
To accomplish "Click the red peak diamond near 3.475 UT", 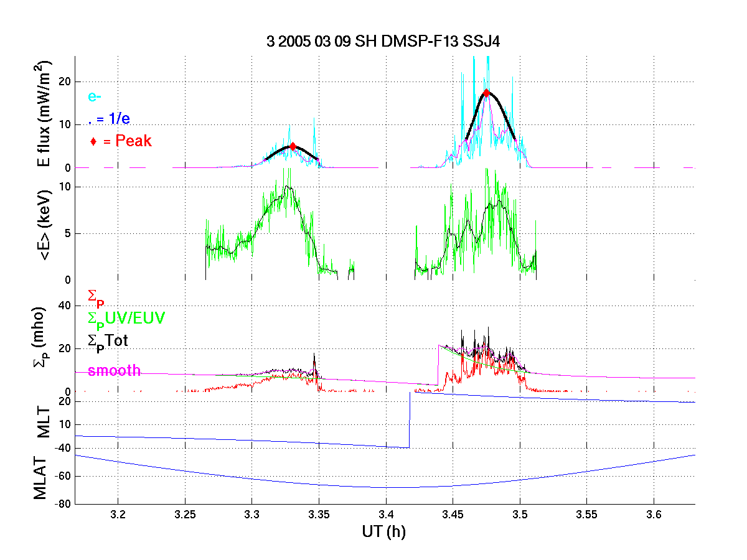I will 486,92.
